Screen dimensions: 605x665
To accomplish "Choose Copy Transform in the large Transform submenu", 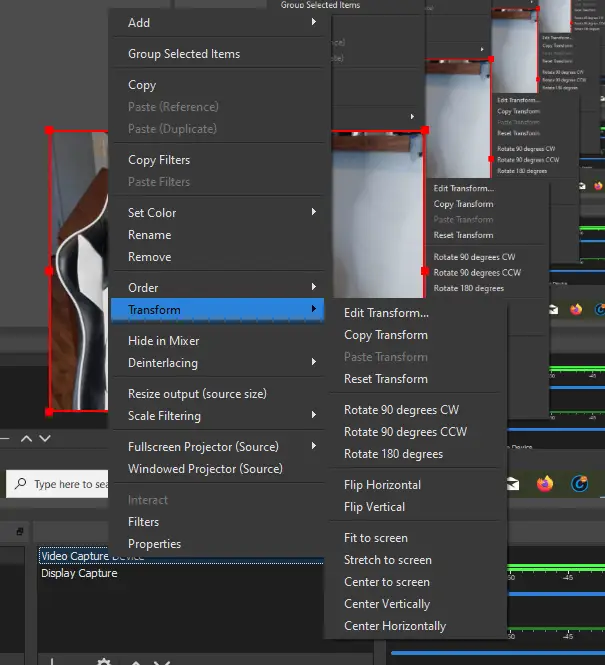I will [415, 335].
